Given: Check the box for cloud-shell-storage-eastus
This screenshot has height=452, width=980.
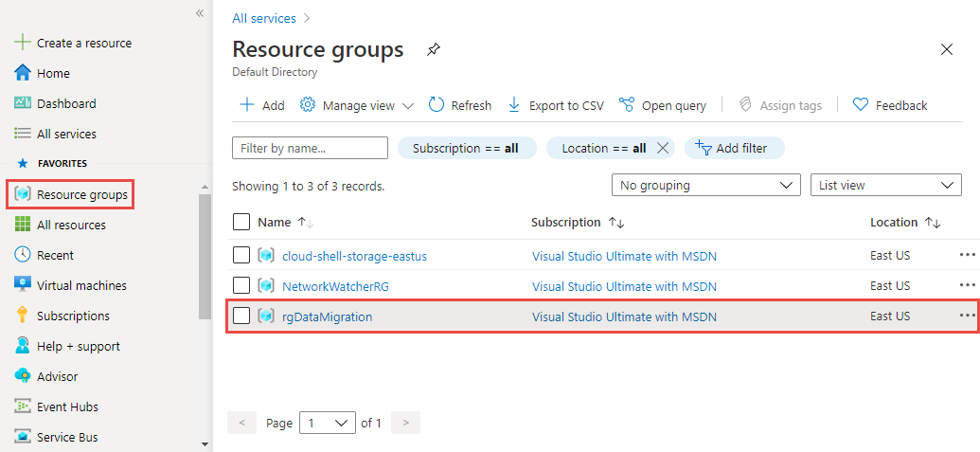Looking at the screenshot, I should (x=241, y=255).
